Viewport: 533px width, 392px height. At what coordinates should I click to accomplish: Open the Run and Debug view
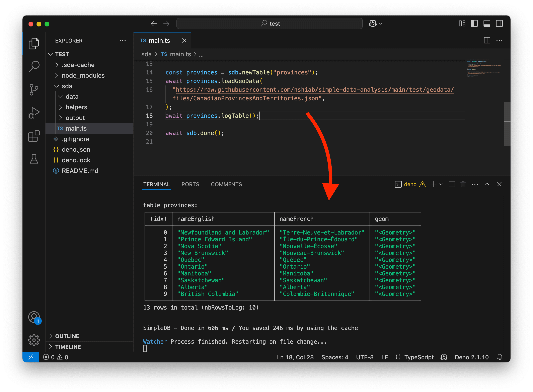click(34, 113)
